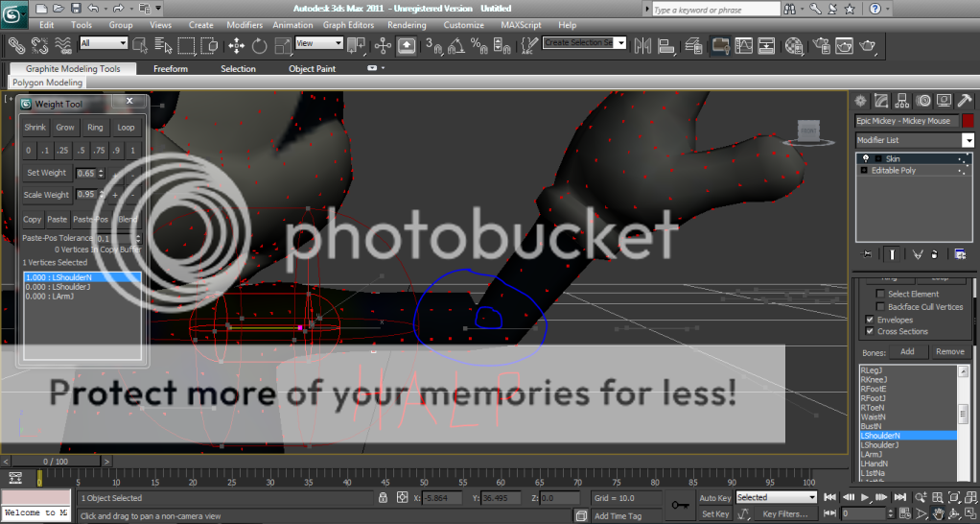
Task: Toggle Select and Manipulate tool
Action: click(383, 46)
